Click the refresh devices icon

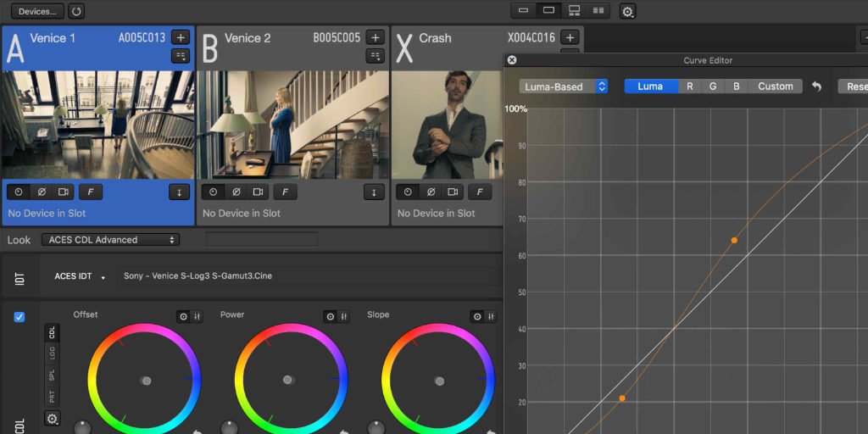[76, 11]
